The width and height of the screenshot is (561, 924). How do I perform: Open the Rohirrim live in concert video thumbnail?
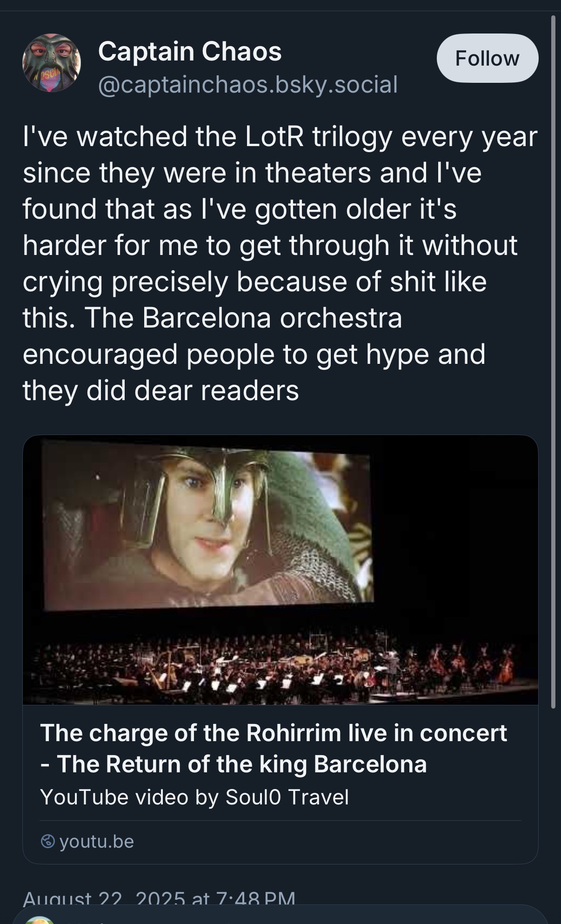[x=280, y=569]
